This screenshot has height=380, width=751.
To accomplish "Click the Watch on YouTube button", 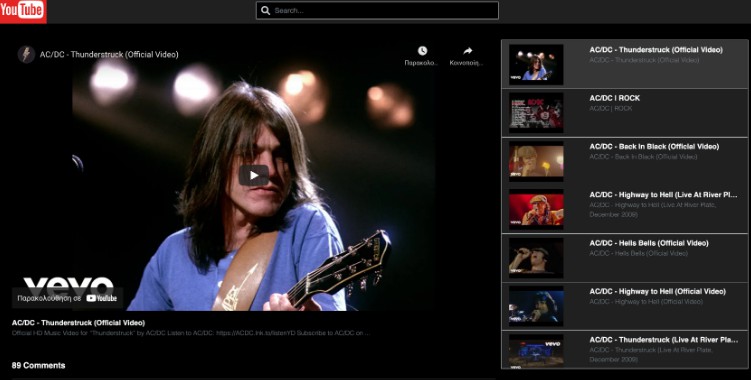I will (68, 298).
